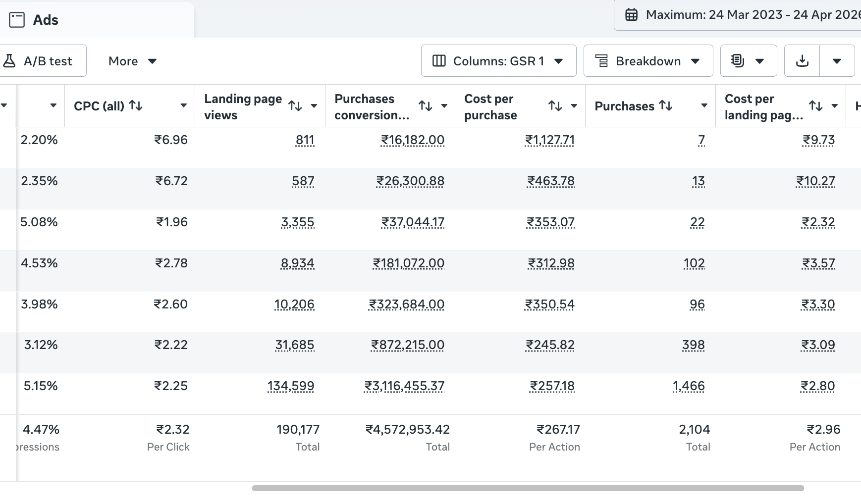This screenshot has width=861, height=504.
Task: Open the calendar date range picker
Action: tap(738, 15)
